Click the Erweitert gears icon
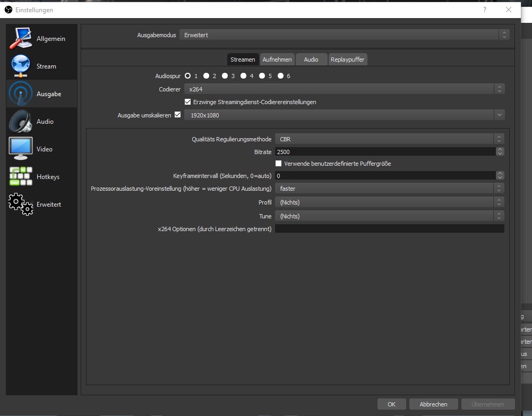The height and width of the screenshot is (416, 532). pyautogui.click(x=21, y=204)
